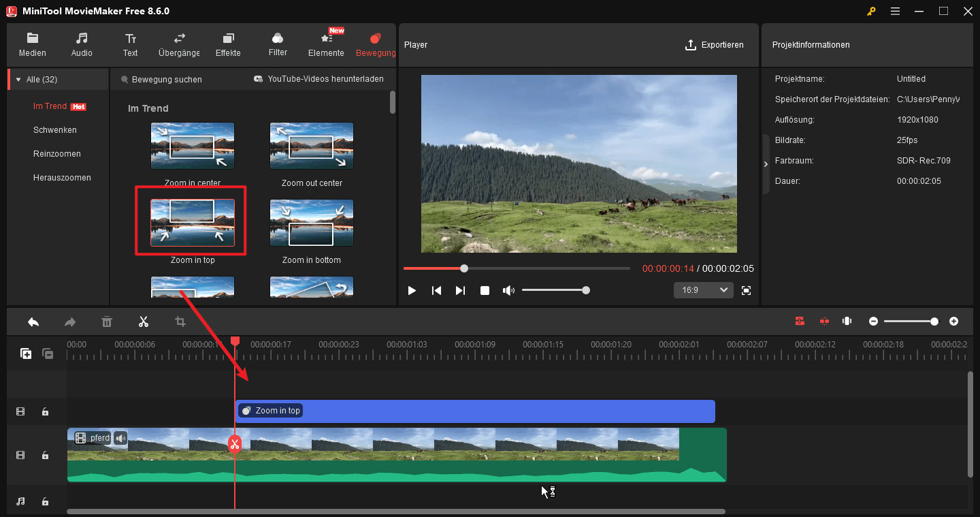
Task: Add a new track above the timeline
Action: (x=25, y=354)
